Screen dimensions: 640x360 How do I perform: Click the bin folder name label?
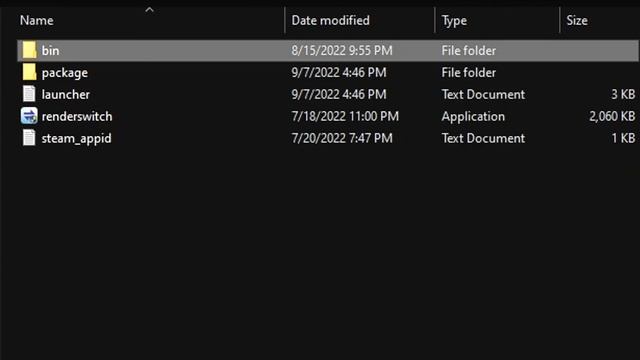50,51
